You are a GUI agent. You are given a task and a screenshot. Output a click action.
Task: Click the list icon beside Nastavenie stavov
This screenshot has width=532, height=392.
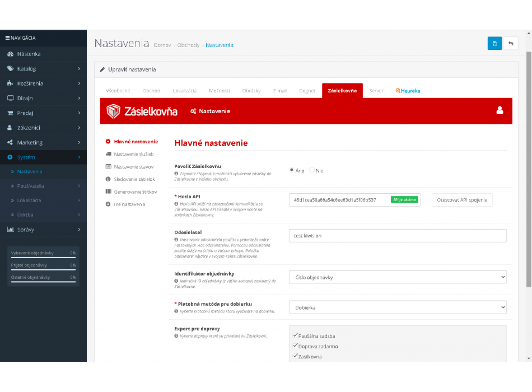click(108, 167)
